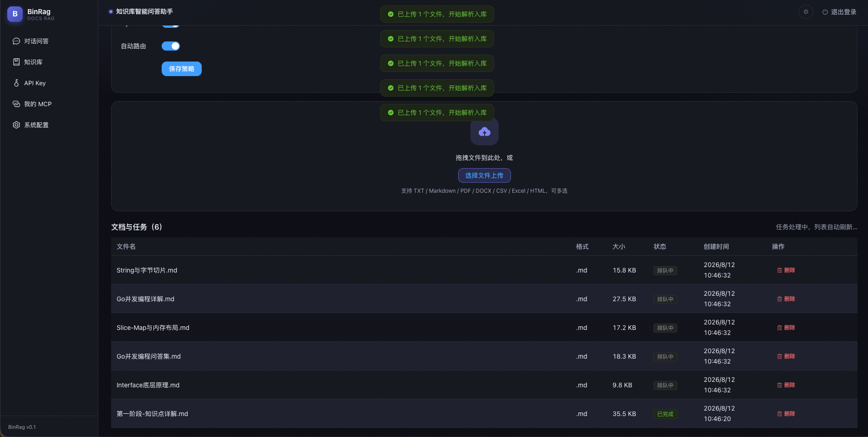Click the file name 第一阶段-知识点详解.md

[152, 414]
